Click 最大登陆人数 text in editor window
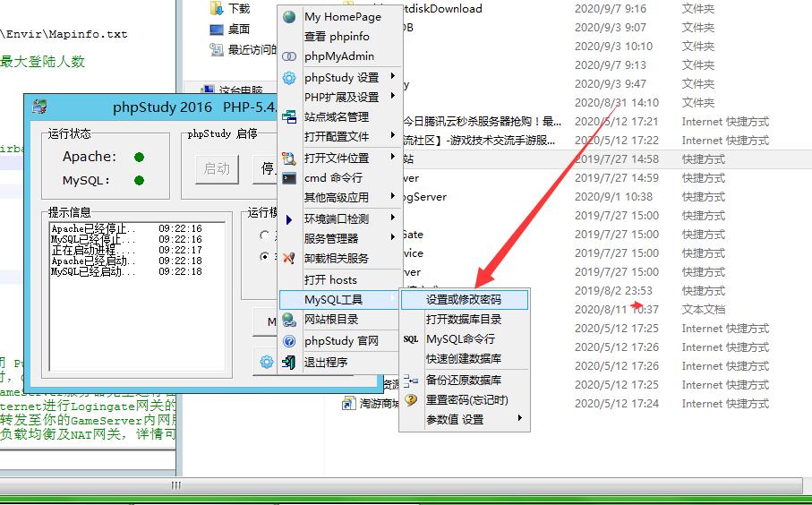Screen dimensions: 812x505 coord(42,62)
